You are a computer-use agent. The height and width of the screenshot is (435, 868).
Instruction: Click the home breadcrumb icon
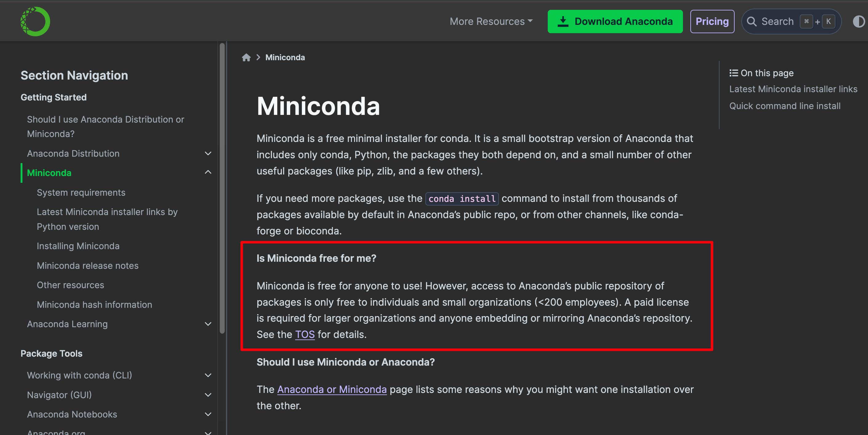pyautogui.click(x=246, y=57)
